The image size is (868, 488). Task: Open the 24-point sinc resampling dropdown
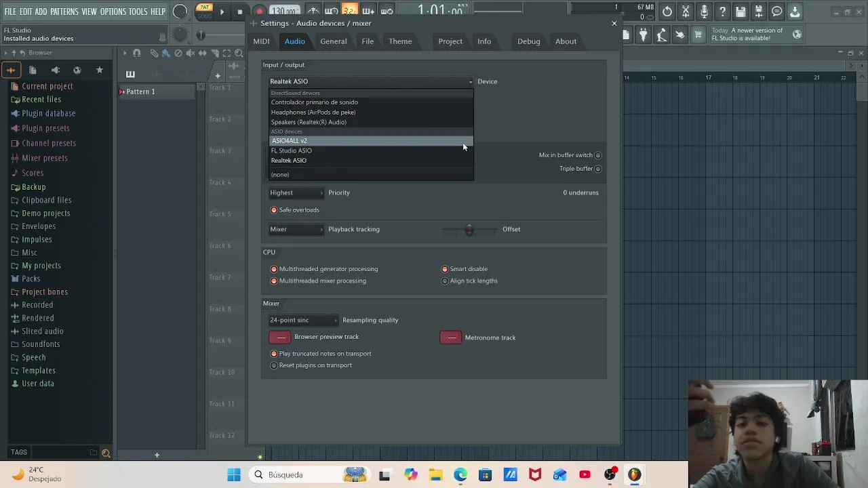pos(303,320)
